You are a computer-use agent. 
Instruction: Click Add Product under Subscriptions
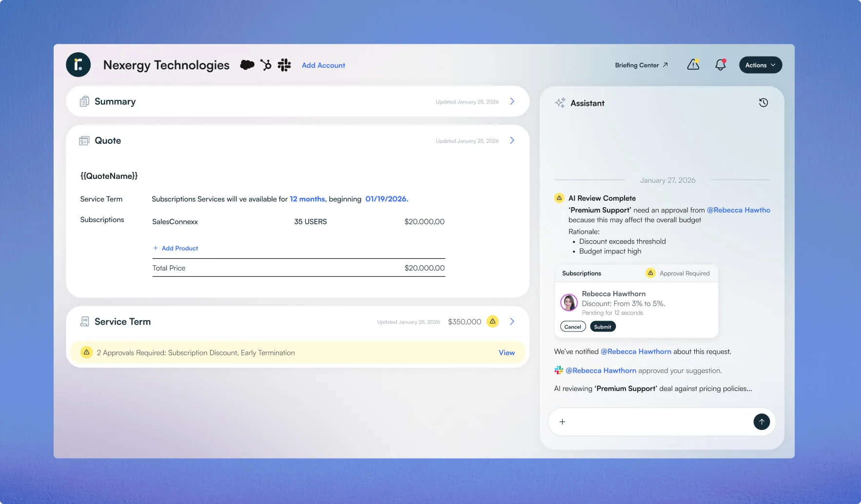176,248
